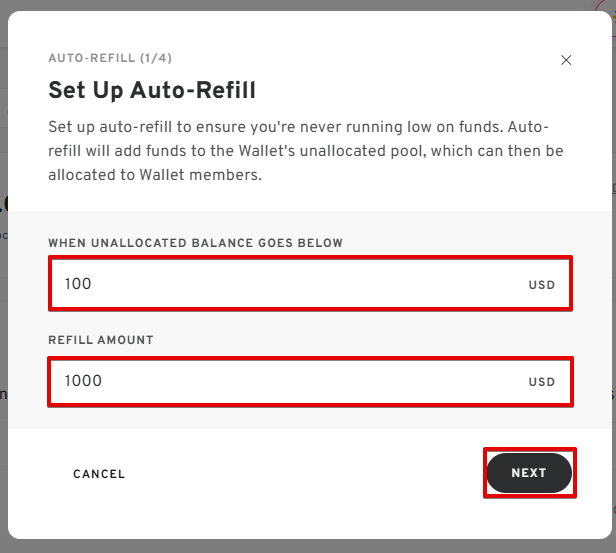Place cursor on the 1000 value

point(83,381)
